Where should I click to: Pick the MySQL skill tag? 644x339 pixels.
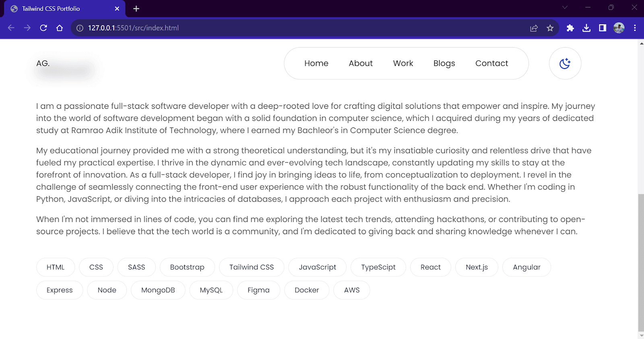[x=211, y=290]
